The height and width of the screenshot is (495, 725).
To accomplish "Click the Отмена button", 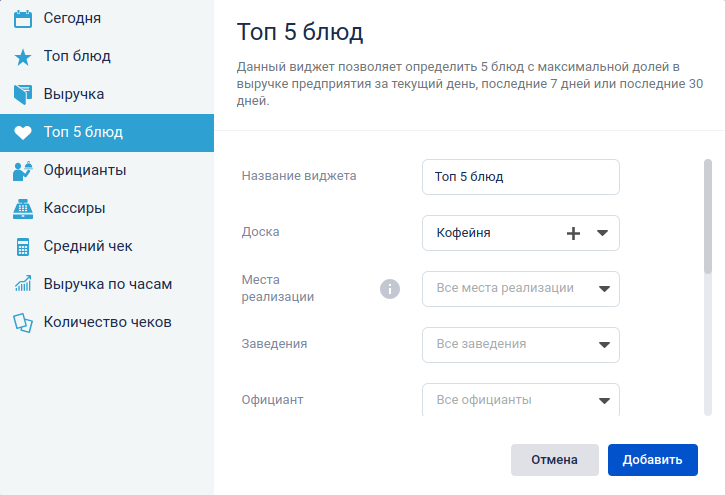I will pos(554,460).
